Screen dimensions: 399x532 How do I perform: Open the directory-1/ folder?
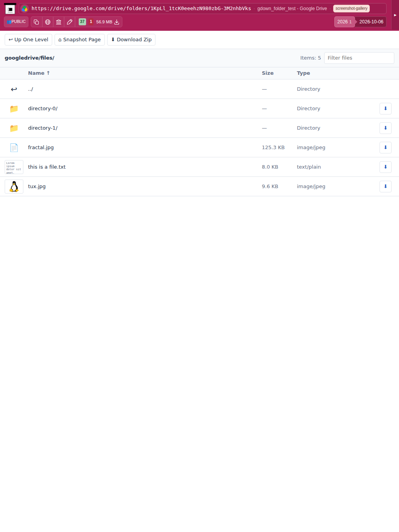pyautogui.click(x=43, y=128)
